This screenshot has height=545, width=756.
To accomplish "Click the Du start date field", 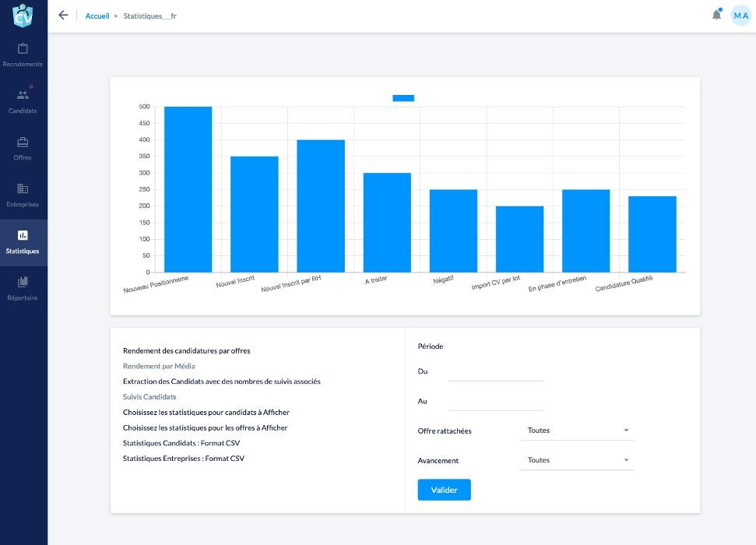I will coord(496,372).
